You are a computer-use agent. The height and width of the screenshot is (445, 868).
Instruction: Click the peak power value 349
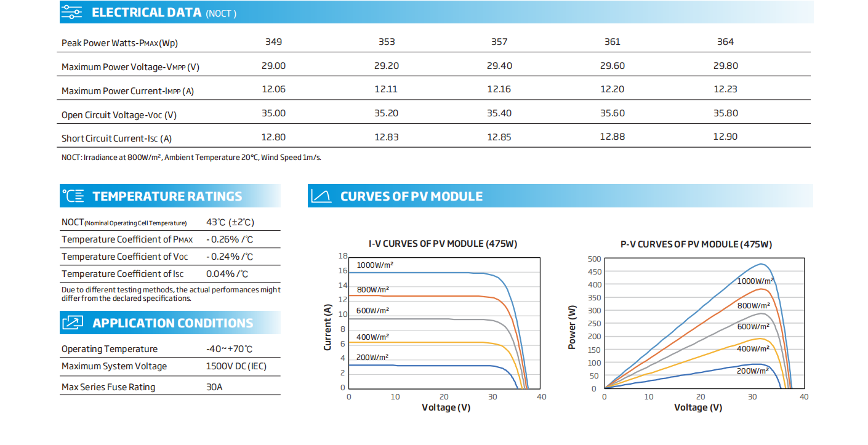tap(274, 42)
